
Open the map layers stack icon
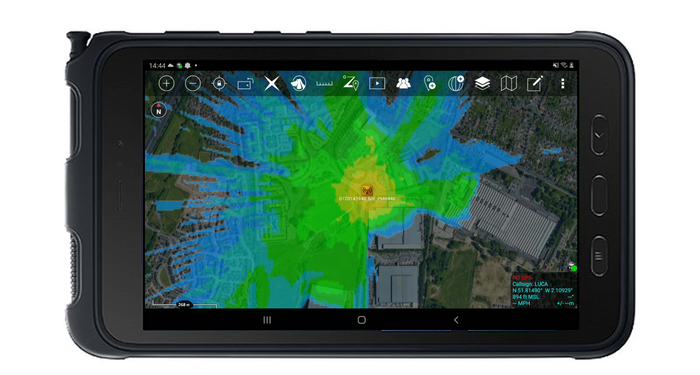pos(482,83)
